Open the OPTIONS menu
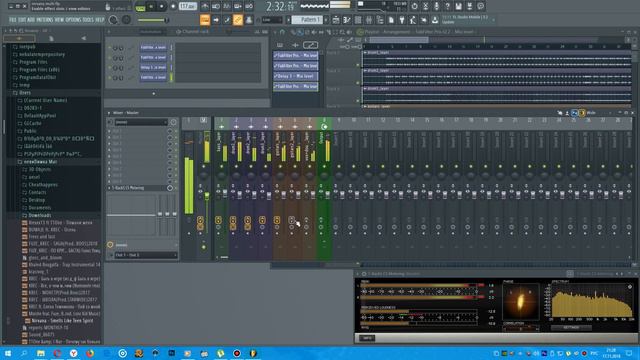The height and width of the screenshot is (360, 640). click(x=73, y=20)
